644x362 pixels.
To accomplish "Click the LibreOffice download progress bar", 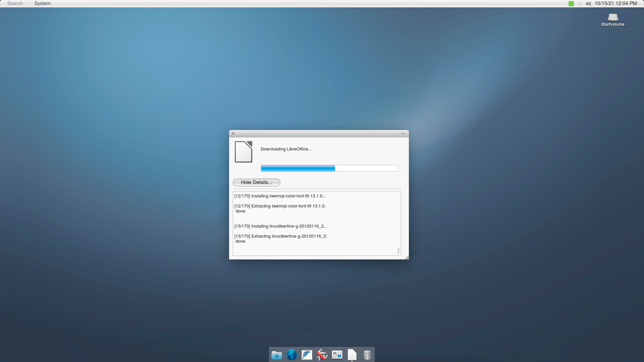I will pos(329,168).
